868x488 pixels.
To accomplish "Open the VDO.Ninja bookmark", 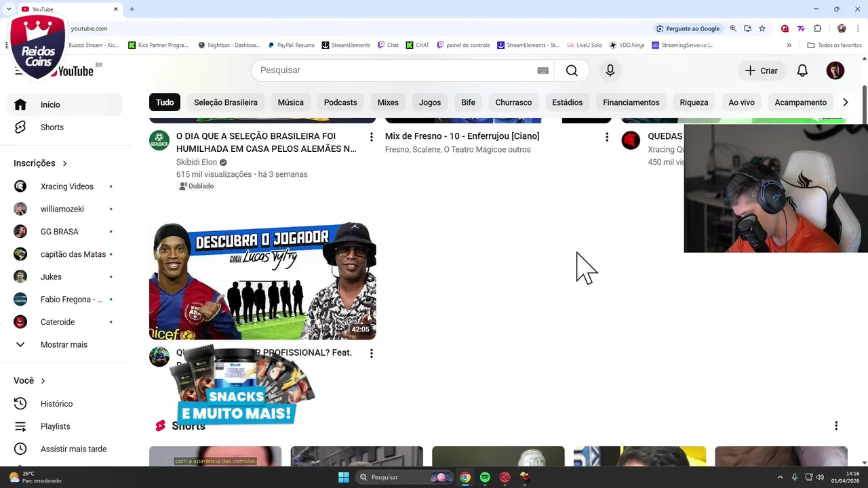I will click(x=627, y=45).
